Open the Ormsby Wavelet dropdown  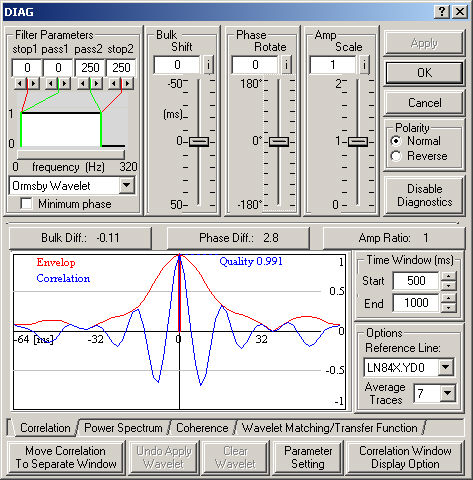[x=127, y=185]
